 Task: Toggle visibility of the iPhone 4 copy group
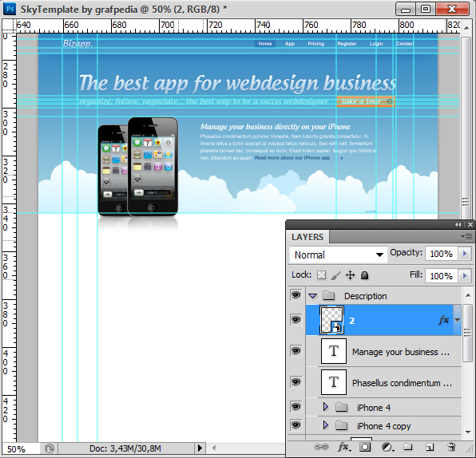coord(296,425)
